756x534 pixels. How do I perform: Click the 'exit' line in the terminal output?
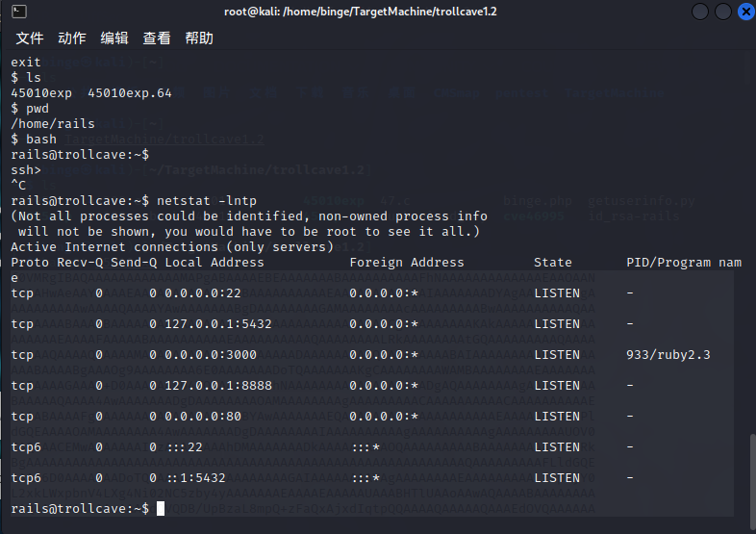(x=26, y=63)
